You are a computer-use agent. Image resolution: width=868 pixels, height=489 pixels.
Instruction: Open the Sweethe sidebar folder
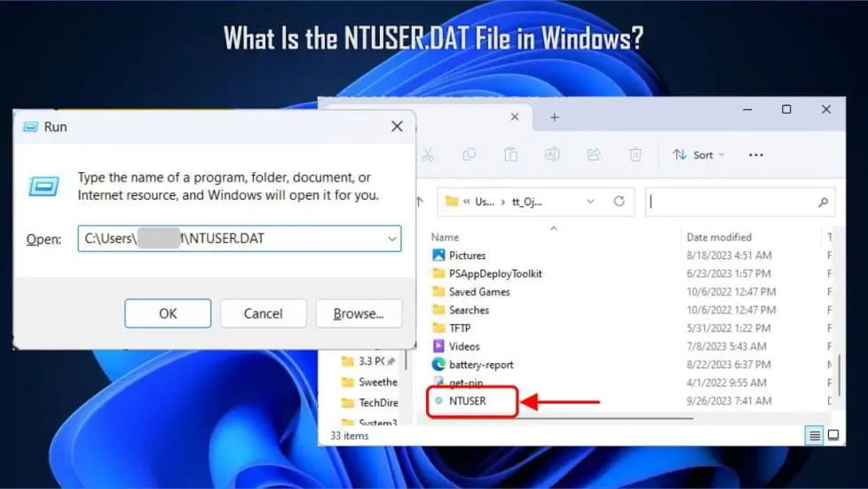(x=369, y=383)
